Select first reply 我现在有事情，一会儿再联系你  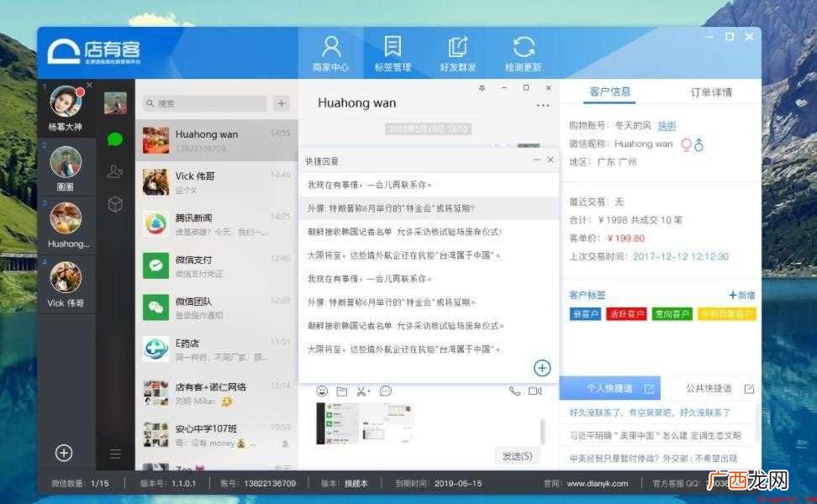coord(429,185)
